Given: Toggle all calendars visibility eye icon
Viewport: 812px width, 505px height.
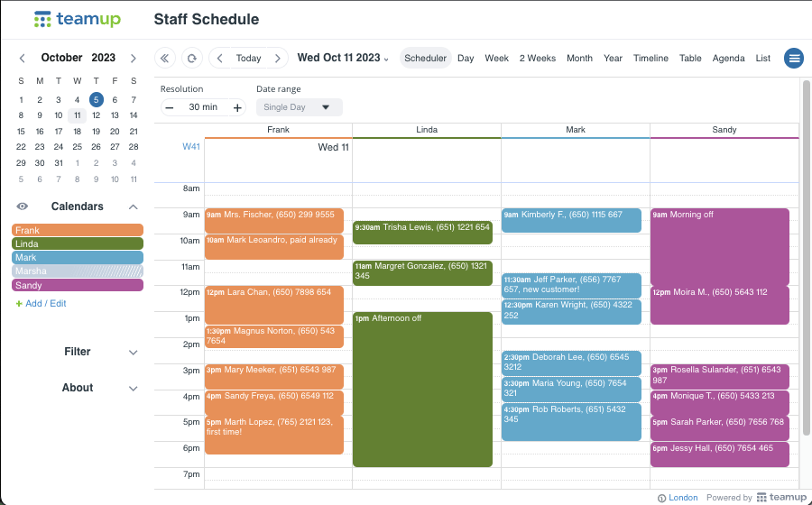Looking at the screenshot, I should tap(23, 207).
